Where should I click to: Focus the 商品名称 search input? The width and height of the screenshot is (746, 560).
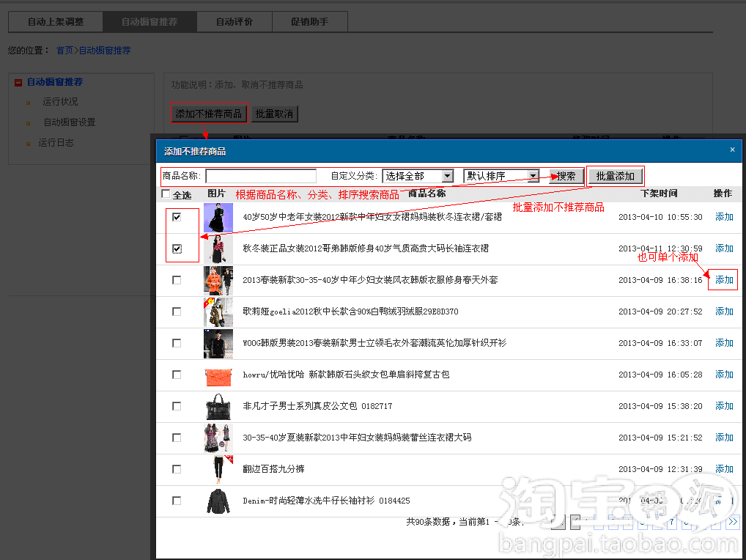point(261,176)
